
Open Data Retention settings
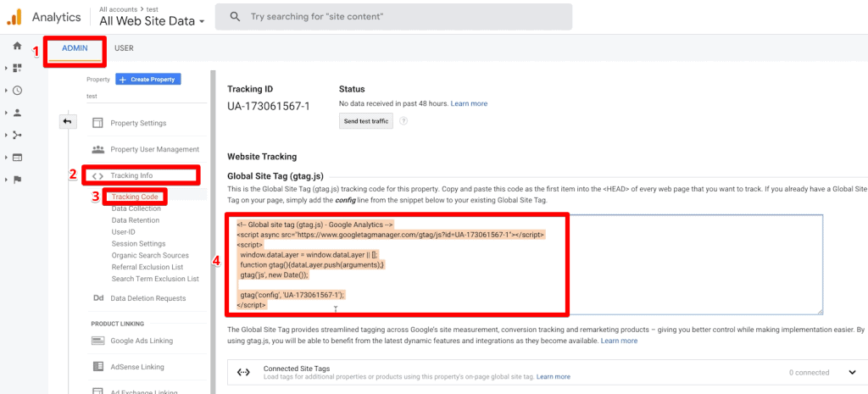[136, 220]
